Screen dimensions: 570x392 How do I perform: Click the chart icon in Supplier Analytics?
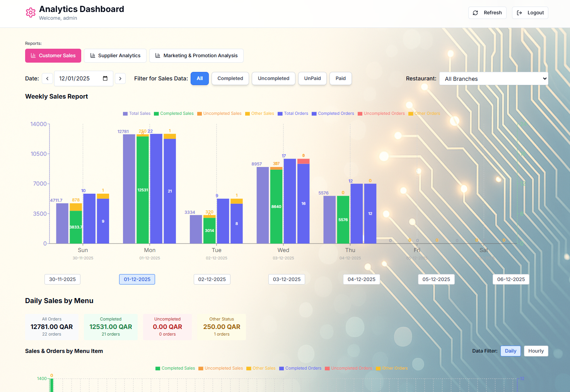93,56
